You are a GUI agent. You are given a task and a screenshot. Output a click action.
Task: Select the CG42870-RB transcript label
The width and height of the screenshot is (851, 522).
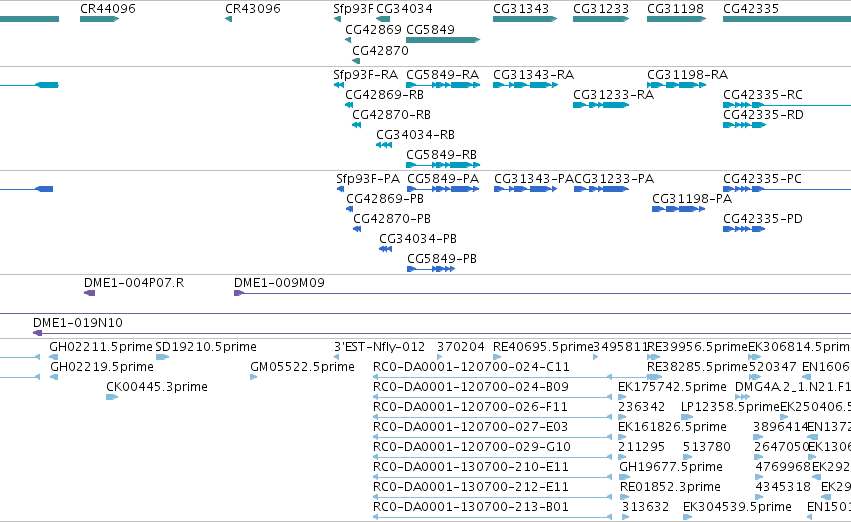pos(391,114)
